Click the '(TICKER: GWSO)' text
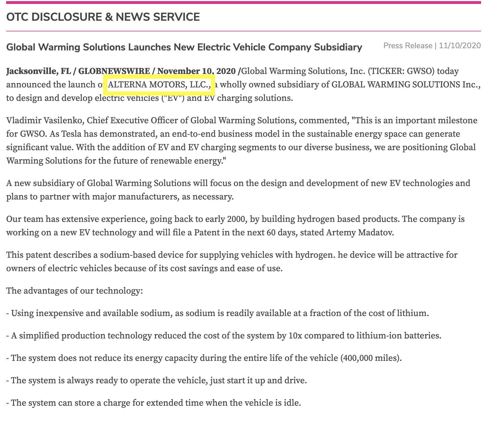The image size is (504, 427). [401, 71]
